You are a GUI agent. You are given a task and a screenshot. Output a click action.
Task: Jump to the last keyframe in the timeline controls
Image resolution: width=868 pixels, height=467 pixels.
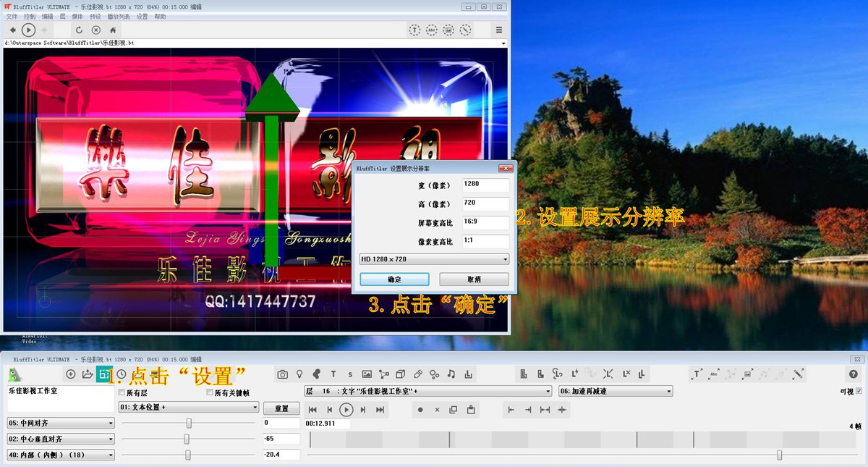coord(380,410)
